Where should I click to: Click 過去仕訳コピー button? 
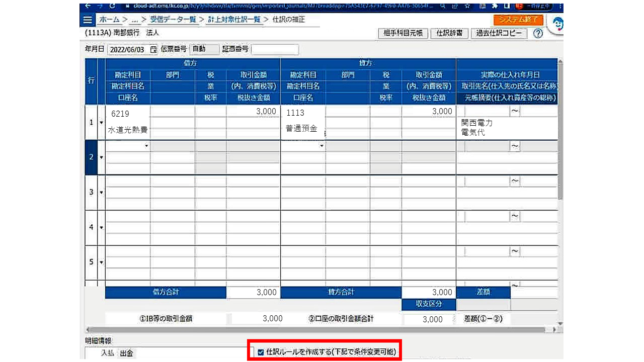[x=499, y=34]
